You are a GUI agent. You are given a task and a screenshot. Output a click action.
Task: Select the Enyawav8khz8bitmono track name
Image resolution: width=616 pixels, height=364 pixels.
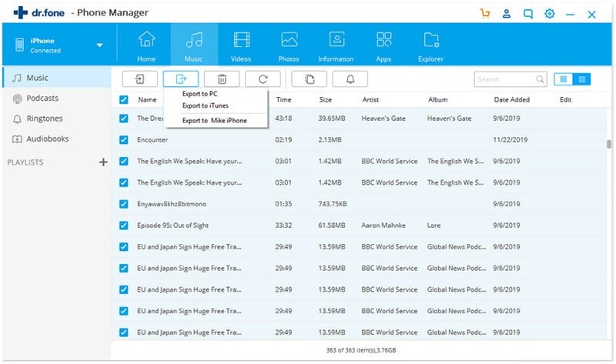click(x=171, y=204)
